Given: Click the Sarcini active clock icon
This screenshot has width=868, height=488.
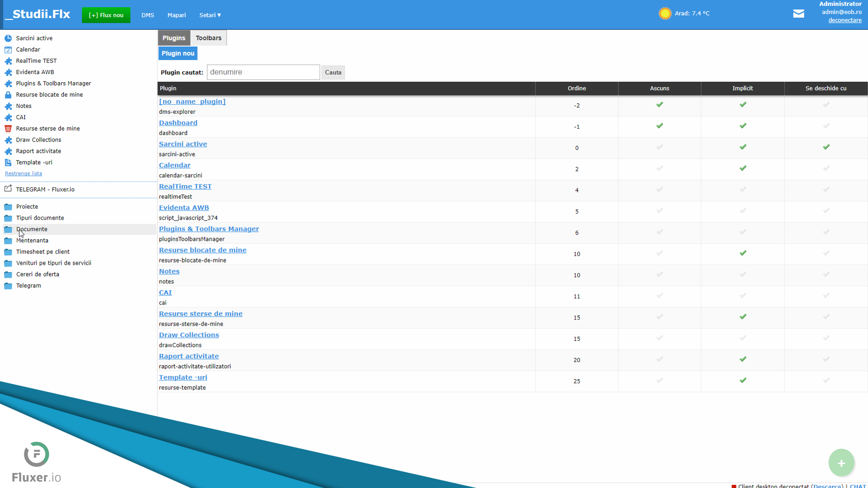Looking at the screenshot, I should (8, 38).
